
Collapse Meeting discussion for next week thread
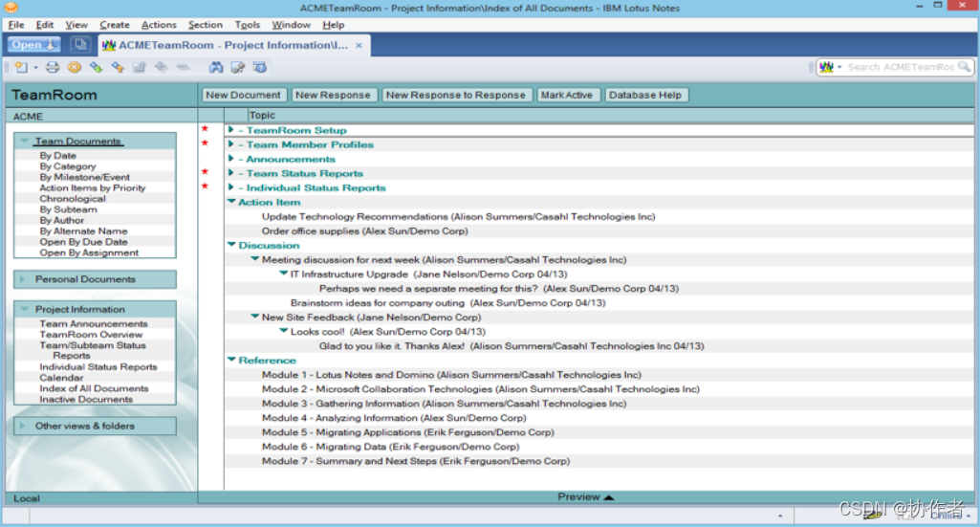(255, 259)
